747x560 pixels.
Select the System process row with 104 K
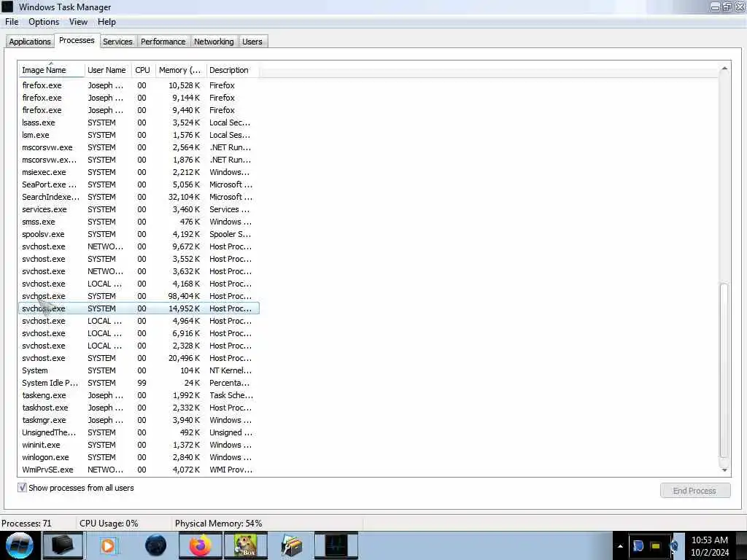coord(139,370)
